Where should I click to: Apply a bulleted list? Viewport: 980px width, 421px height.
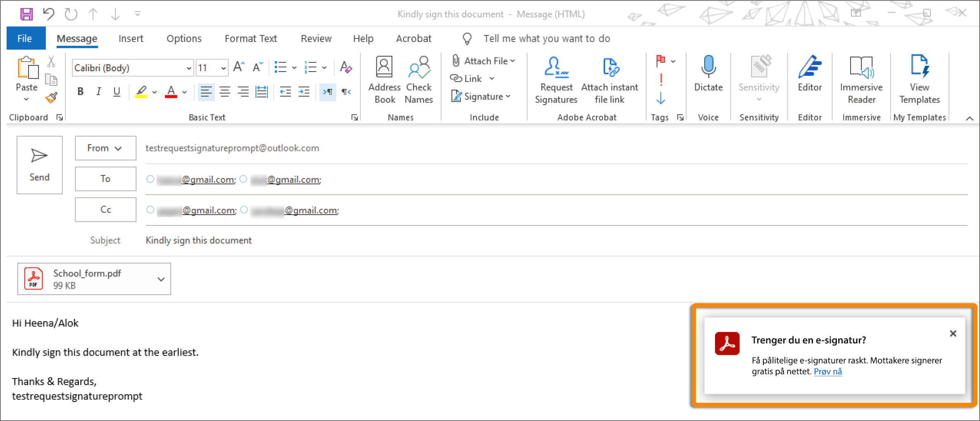[281, 67]
